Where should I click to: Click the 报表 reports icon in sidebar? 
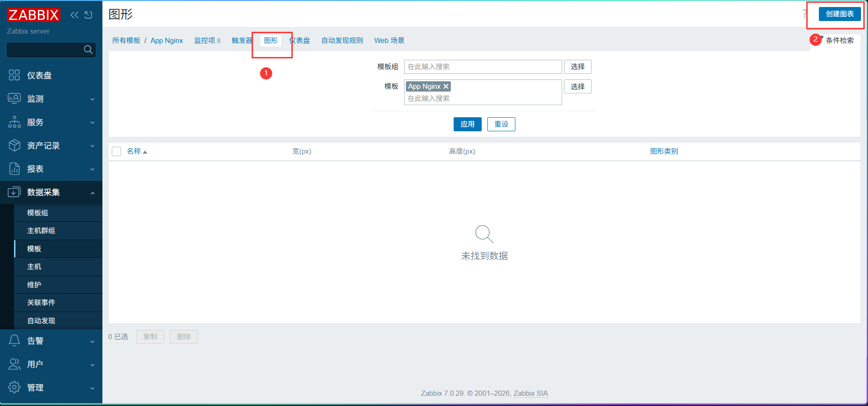[14, 169]
